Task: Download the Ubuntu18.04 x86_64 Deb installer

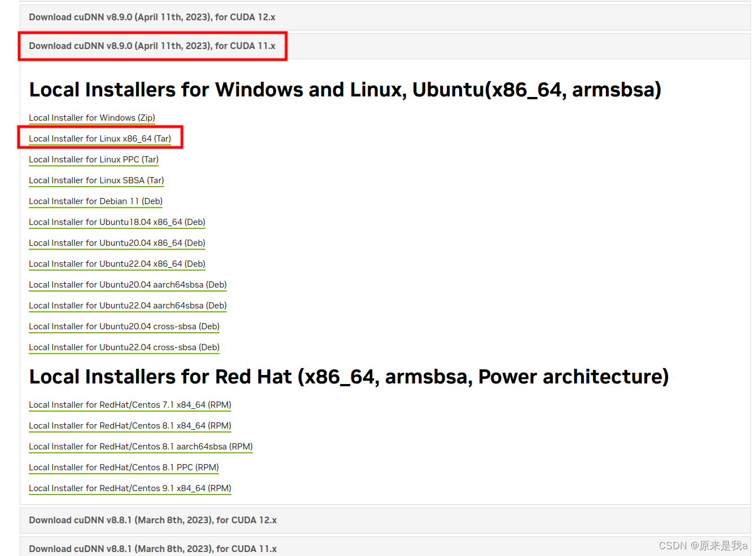Action: point(117,222)
